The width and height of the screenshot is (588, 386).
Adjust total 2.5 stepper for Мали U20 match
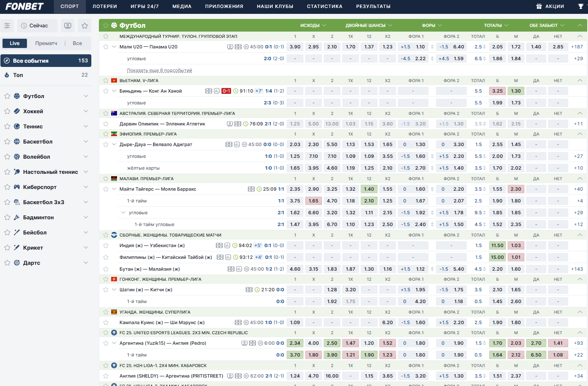pos(484,47)
